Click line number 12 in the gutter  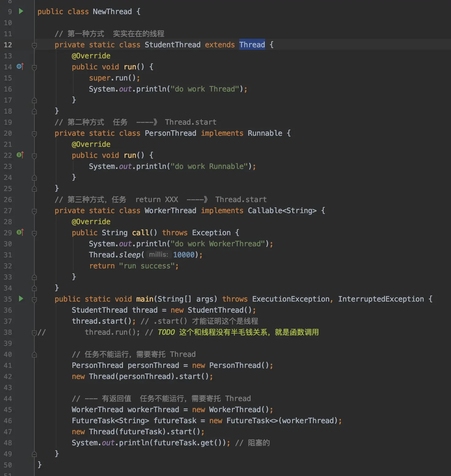8,45
